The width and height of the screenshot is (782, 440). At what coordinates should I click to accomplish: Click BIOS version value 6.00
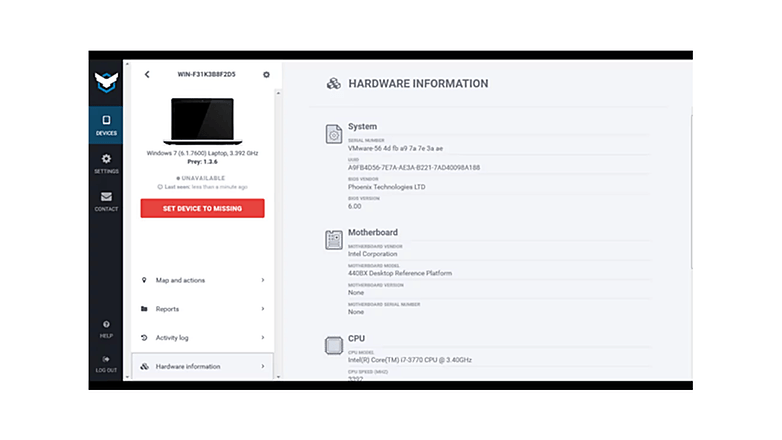pos(355,206)
